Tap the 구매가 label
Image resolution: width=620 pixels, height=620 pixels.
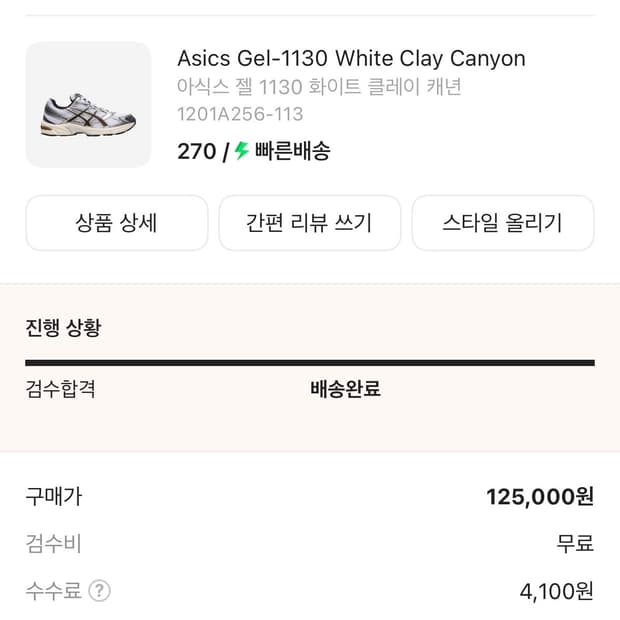click(53, 496)
